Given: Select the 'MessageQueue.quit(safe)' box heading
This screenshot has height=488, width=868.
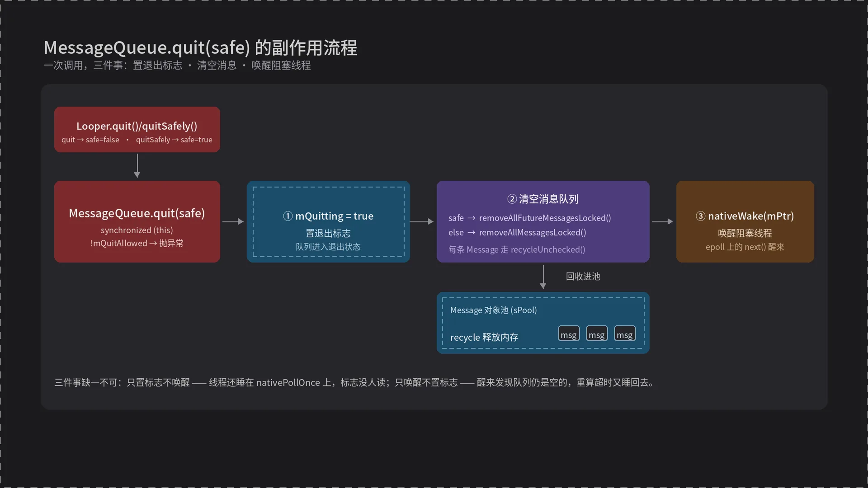Looking at the screenshot, I should 137,213.
